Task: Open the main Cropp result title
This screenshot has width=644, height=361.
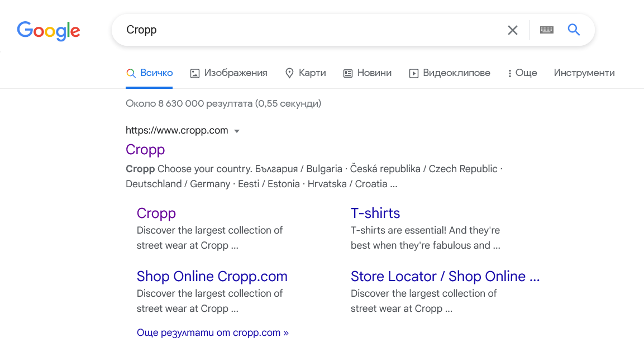Action: pos(145,150)
